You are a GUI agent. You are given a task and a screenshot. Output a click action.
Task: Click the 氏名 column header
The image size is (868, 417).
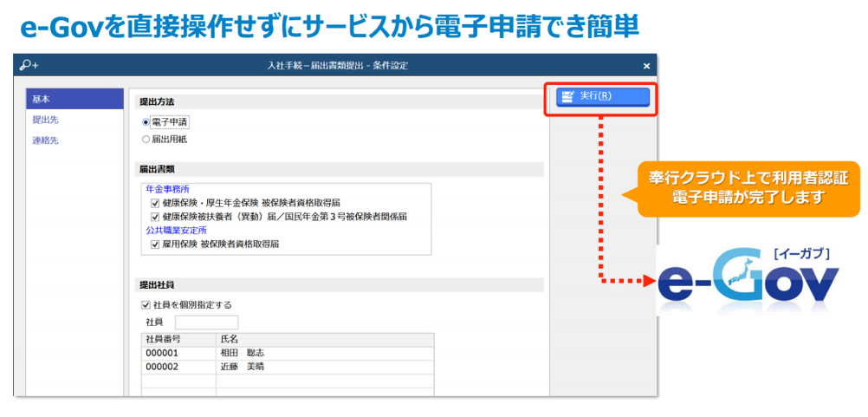point(325,340)
